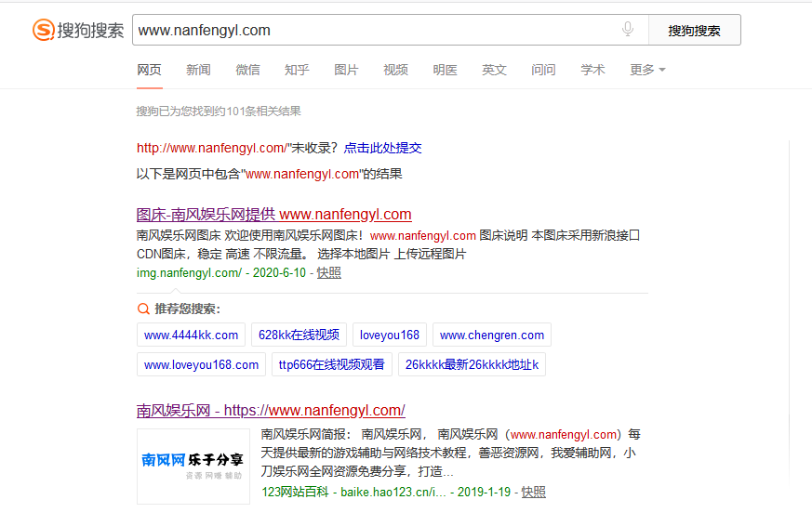Open the 明医 tab

(445, 70)
